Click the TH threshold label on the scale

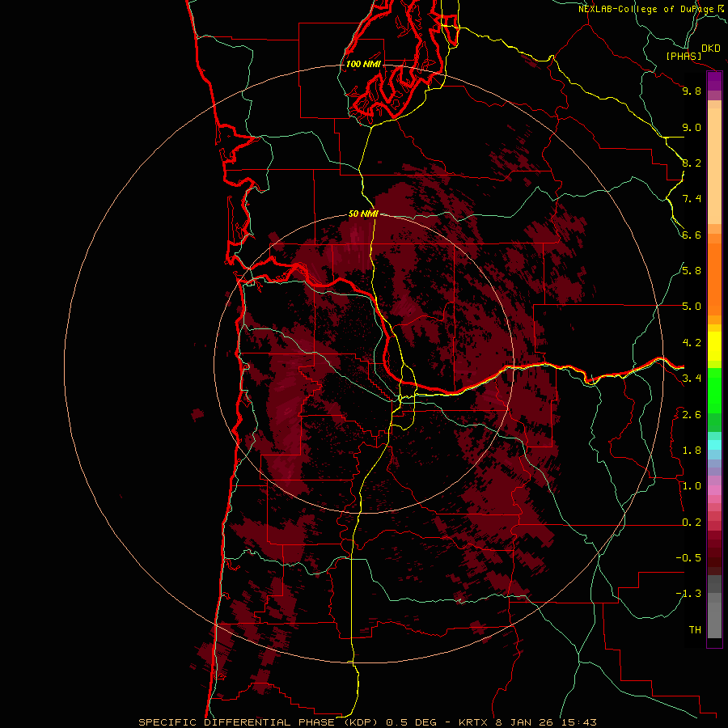695,630
